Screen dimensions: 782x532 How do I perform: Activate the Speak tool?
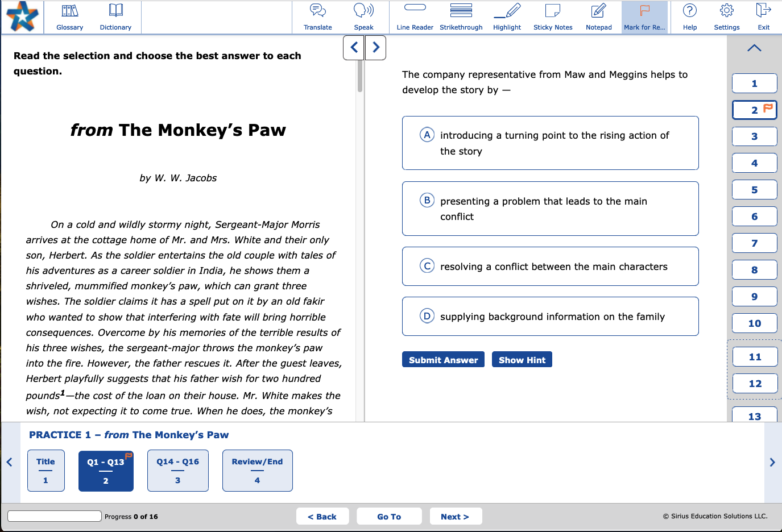point(363,17)
